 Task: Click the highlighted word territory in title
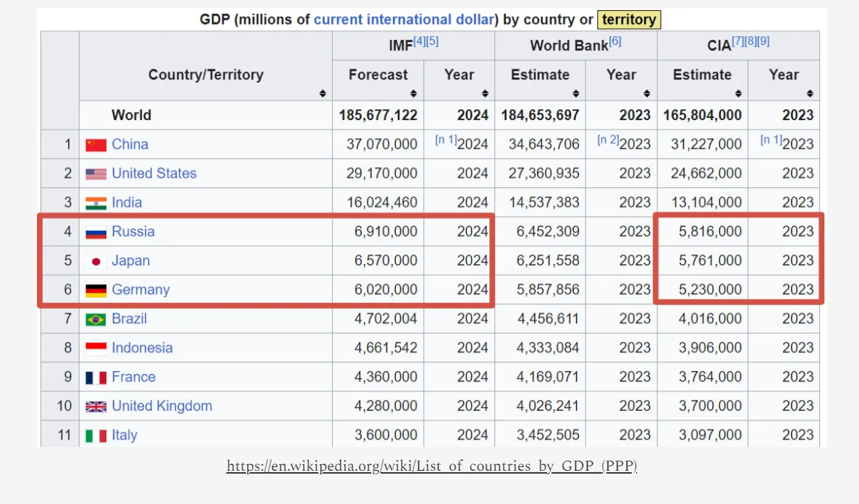[629, 20]
